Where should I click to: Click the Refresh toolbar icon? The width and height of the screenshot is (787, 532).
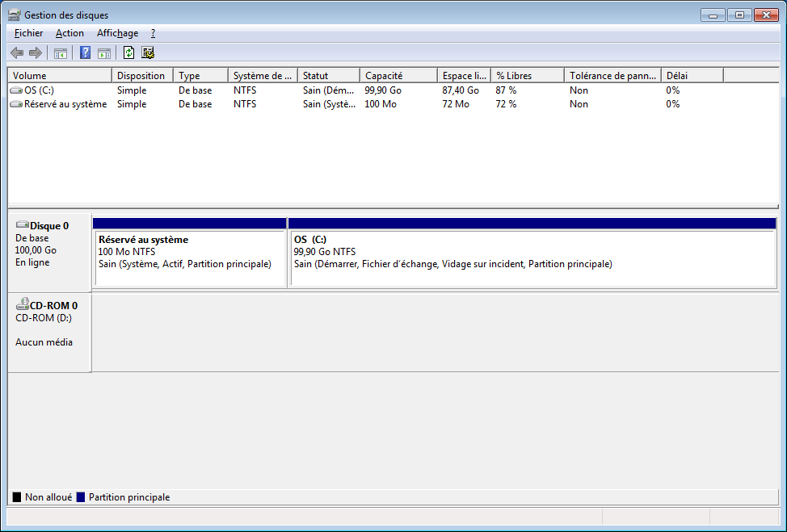pos(129,52)
